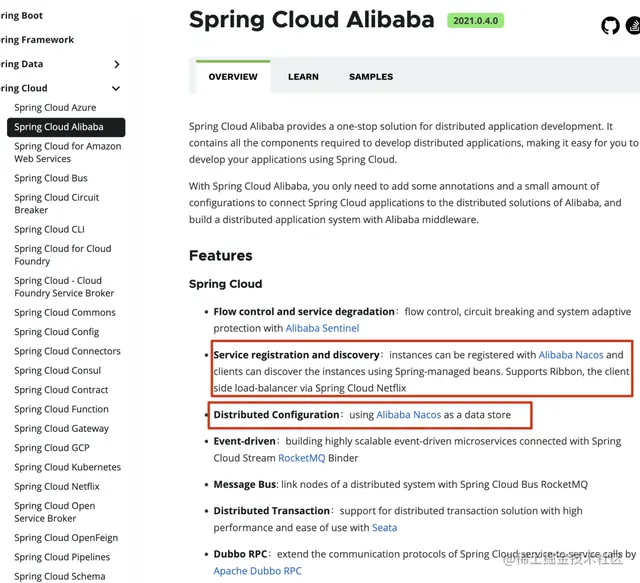Screen dimensions: 640x583
Task: Go to Spring Cloud Bus
Action: [x=51, y=178]
